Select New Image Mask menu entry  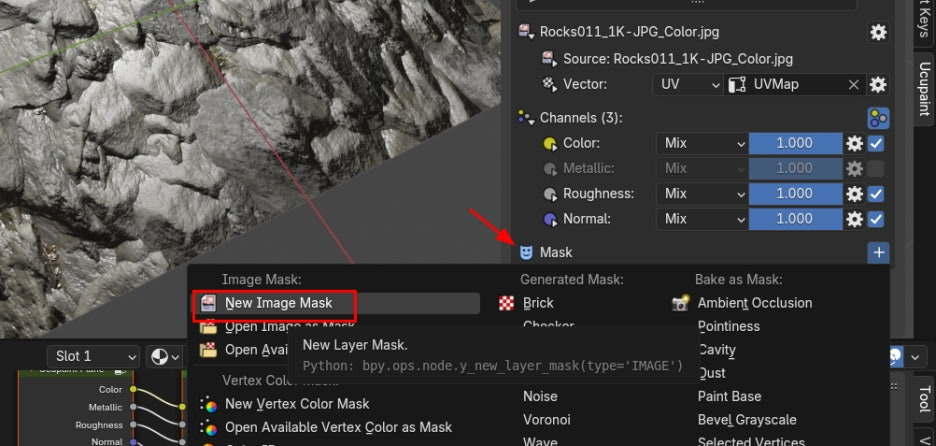pos(336,303)
